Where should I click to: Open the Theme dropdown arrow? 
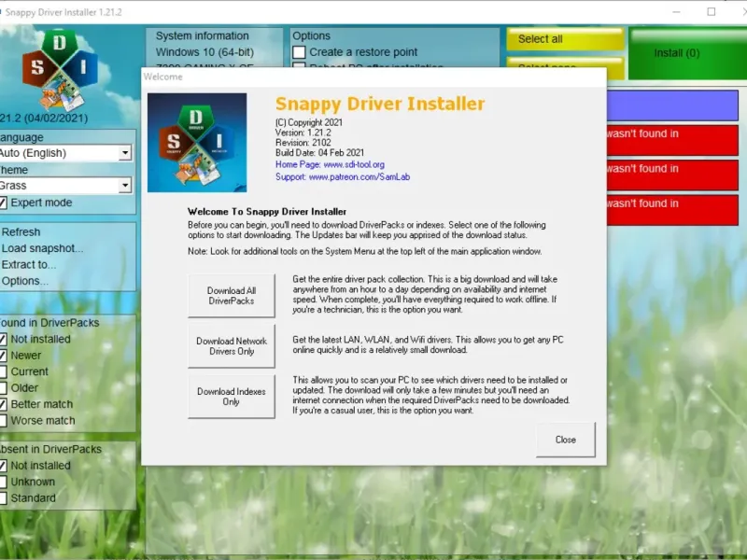pyautogui.click(x=125, y=185)
